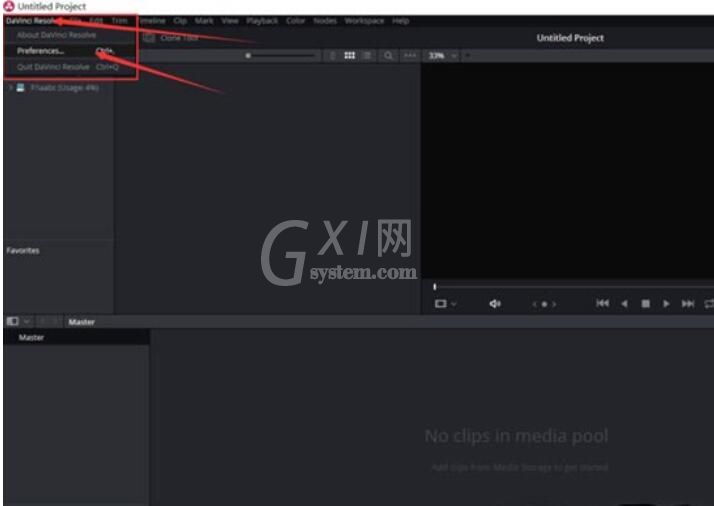Open the Mark menu

(204, 20)
